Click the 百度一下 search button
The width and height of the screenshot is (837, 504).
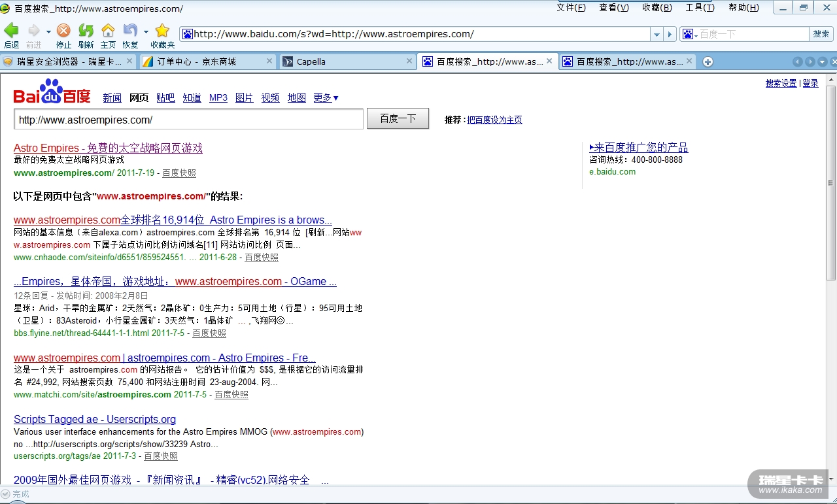(x=398, y=118)
